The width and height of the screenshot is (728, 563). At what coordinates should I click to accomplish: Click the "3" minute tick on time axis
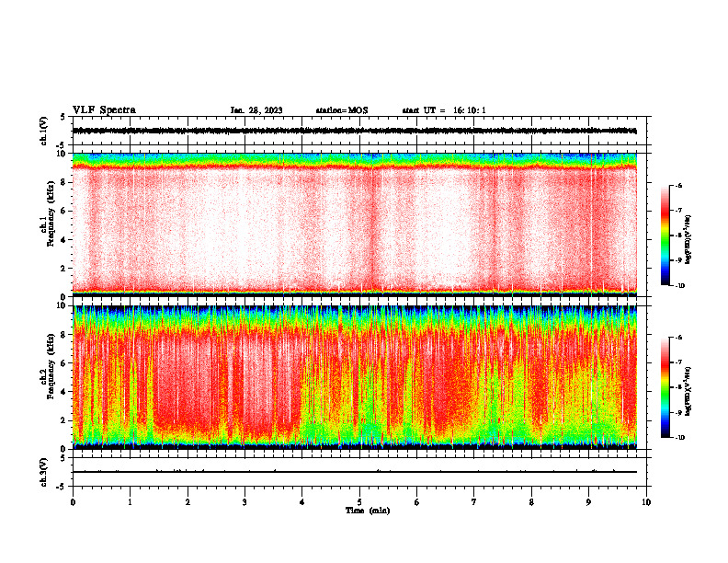(x=245, y=502)
